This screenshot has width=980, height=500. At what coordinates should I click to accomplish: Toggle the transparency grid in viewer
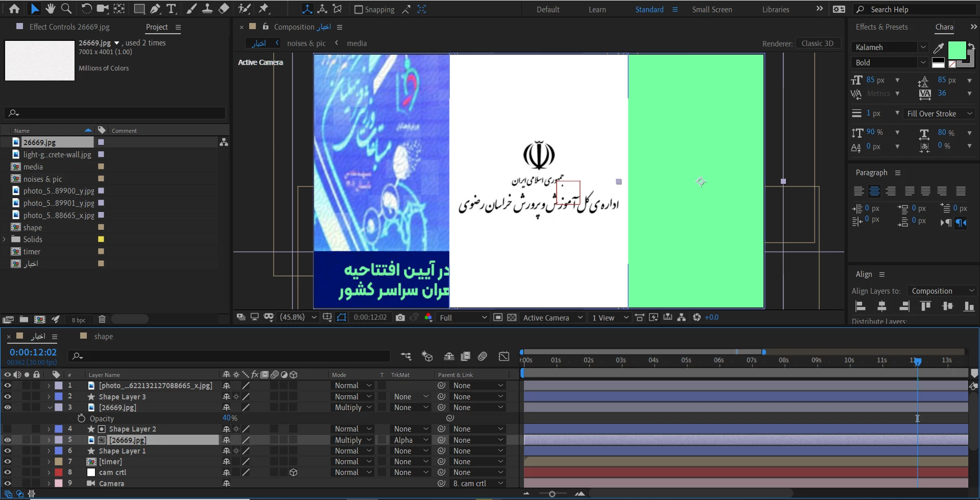pyautogui.click(x=512, y=317)
